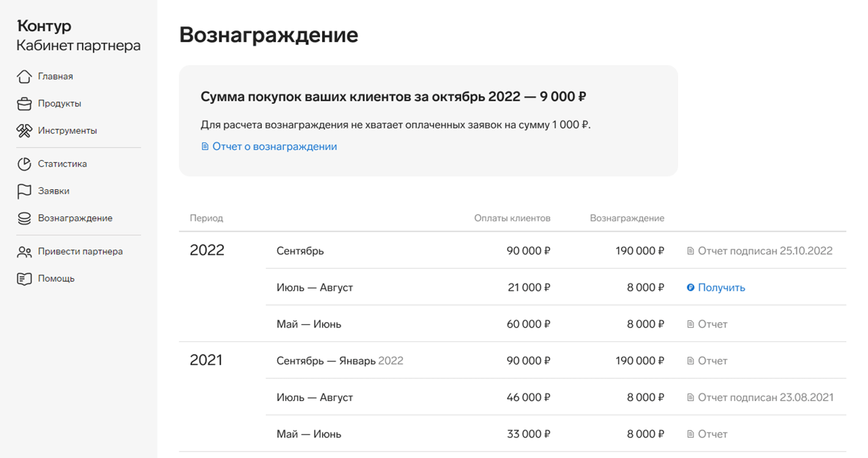The height and width of the screenshot is (458, 868).
Task: Click the Помощь book icon
Action: (x=24, y=279)
